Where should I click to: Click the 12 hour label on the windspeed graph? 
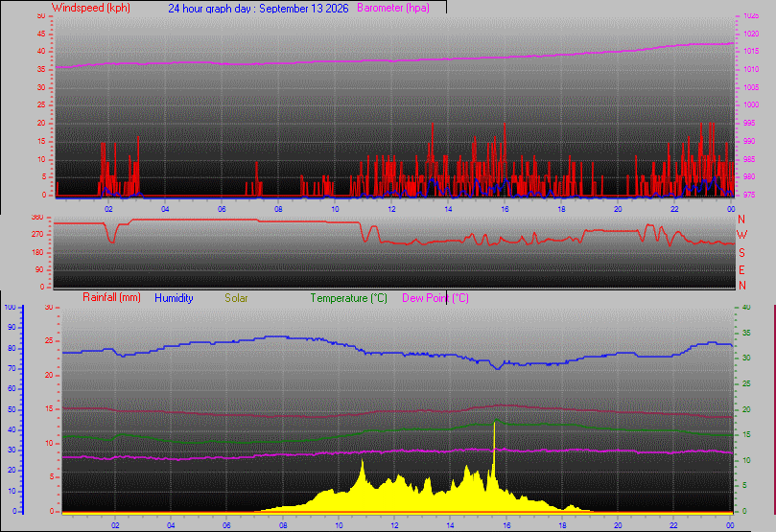click(391, 209)
